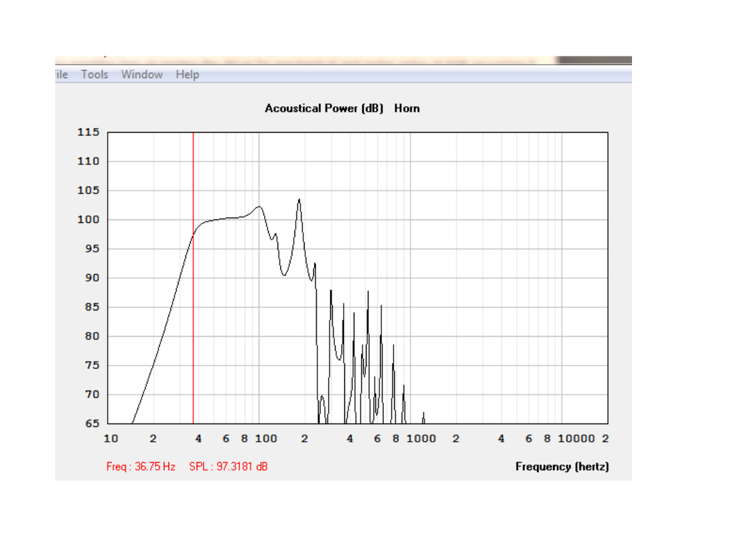Open the Window menu
This screenshot has height=534, width=756.
[x=141, y=75]
